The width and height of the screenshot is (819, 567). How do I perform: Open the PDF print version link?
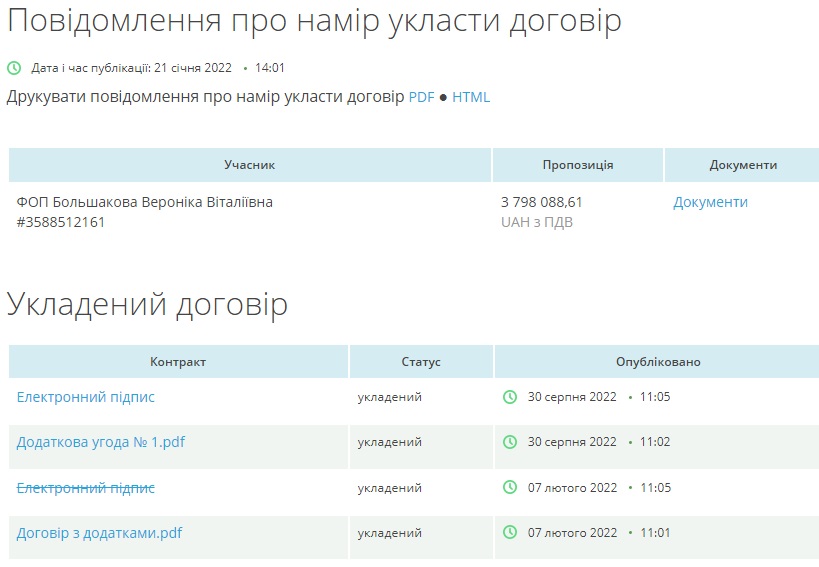coord(421,97)
